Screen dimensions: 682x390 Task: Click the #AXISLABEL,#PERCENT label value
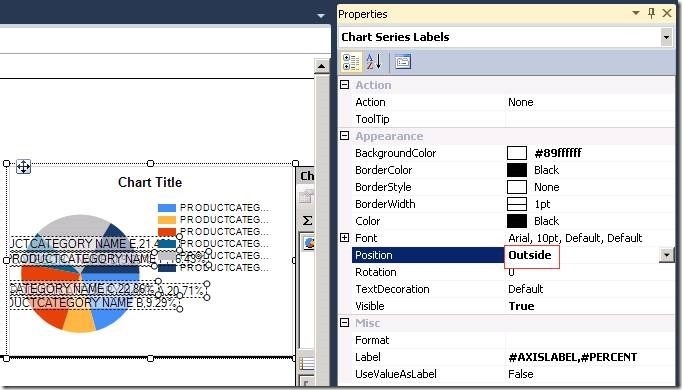click(572, 357)
